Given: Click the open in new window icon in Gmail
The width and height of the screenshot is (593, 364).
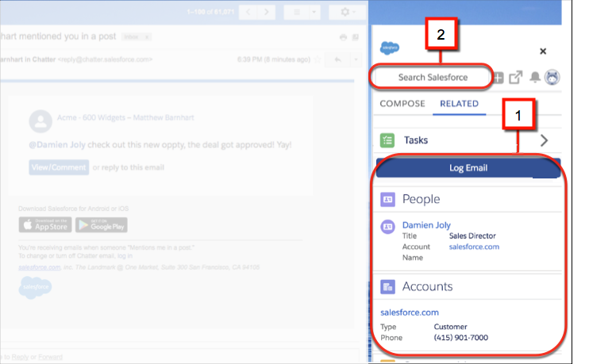Looking at the screenshot, I should [x=356, y=37].
